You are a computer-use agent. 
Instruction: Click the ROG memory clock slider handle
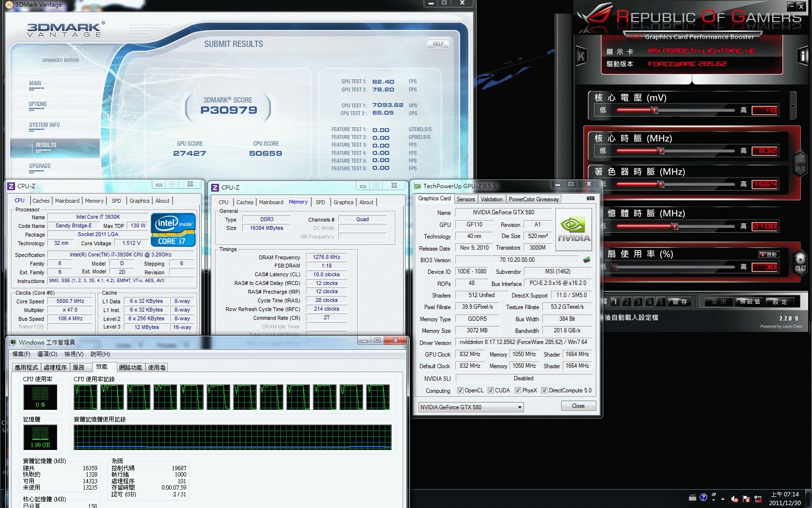[675, 226]
